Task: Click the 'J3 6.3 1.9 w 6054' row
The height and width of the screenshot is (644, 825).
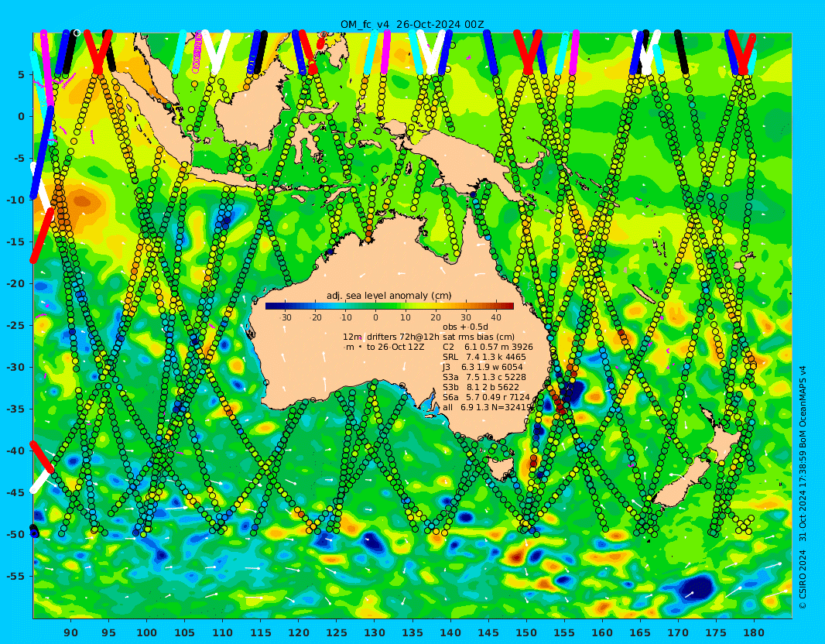Action: [482, 367]
